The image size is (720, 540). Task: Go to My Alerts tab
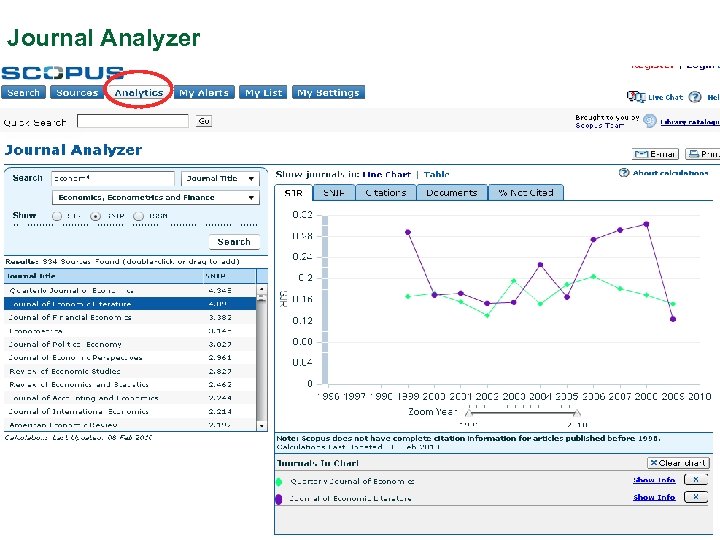pyautogui.click(x=204, y=92)
